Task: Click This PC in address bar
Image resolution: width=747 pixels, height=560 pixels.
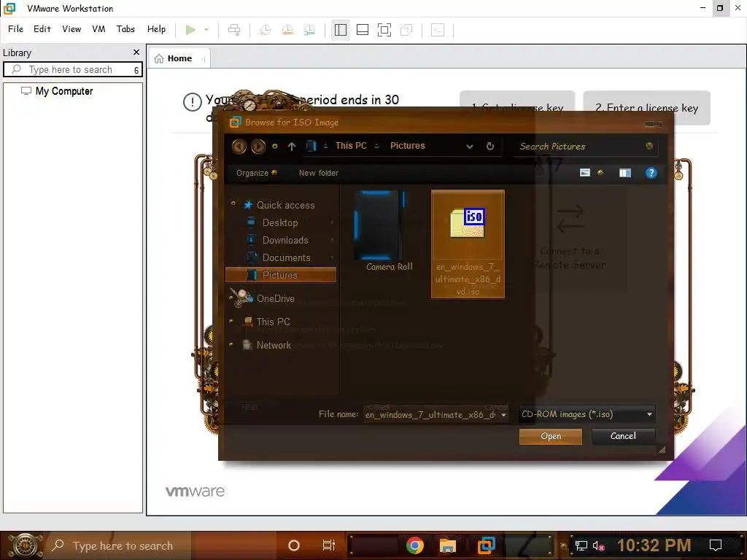Action: [x=351, y=146]
